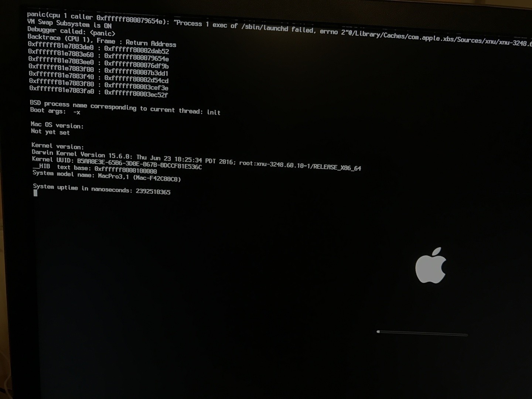This screenshot has width=532, height=399.
Task: Click the return address ending in 76df9b
Action: [x=136, y=65]
